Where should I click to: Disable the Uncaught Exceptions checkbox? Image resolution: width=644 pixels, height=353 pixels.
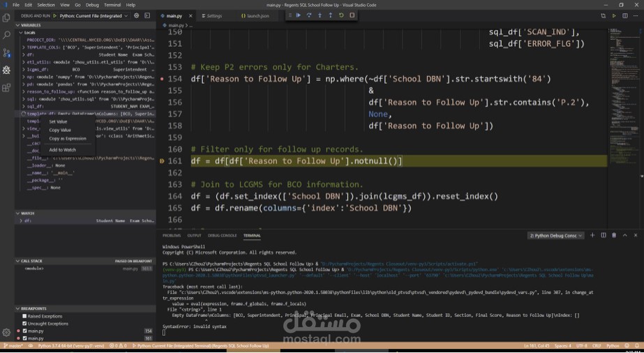(24, 324)
